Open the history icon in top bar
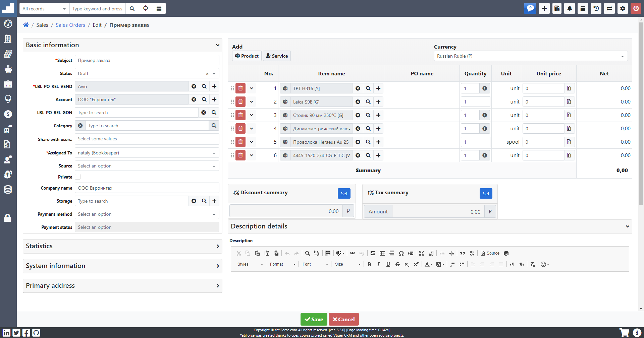Screen dimensions: 644x338 (596, 8)
